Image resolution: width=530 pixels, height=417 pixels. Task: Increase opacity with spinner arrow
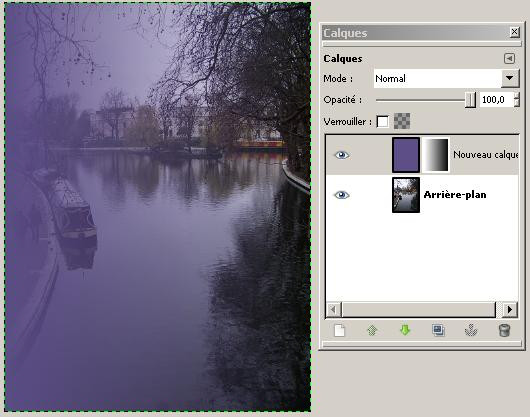pos(516,96)
